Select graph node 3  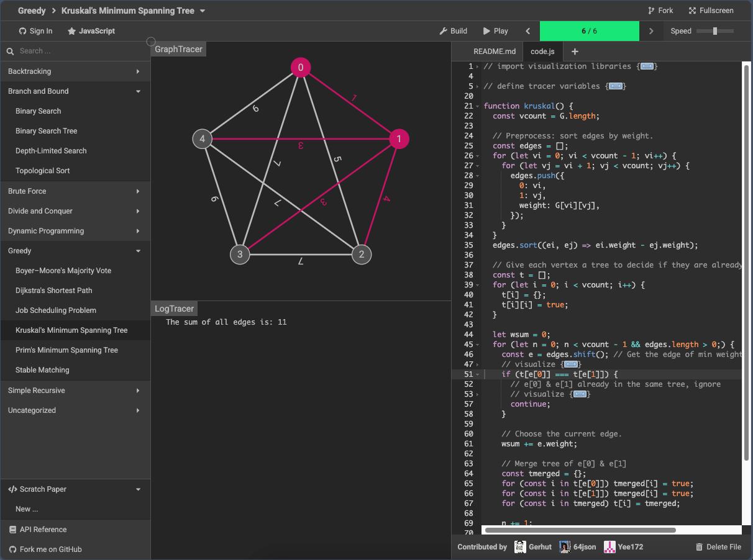coord(240,255)
